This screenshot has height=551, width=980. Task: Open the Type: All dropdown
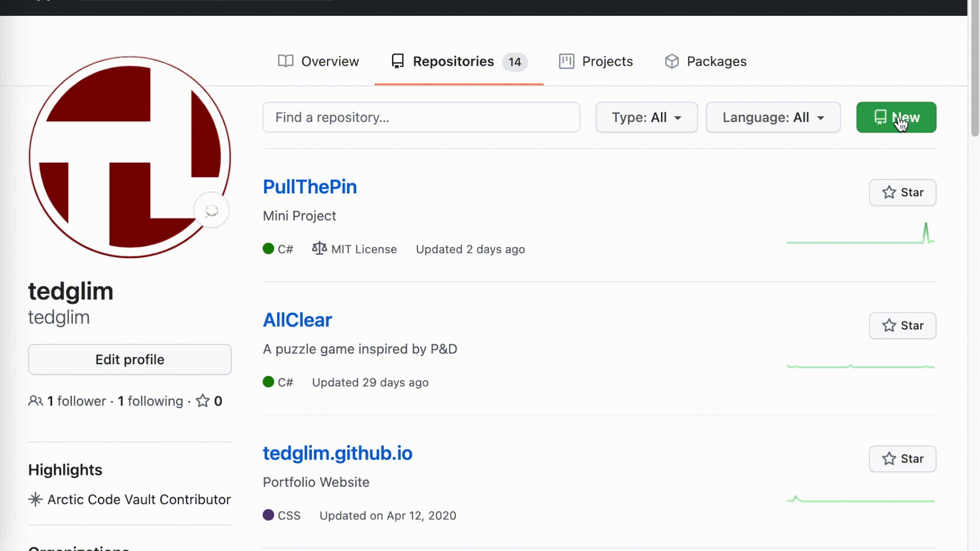pos(647,117)
